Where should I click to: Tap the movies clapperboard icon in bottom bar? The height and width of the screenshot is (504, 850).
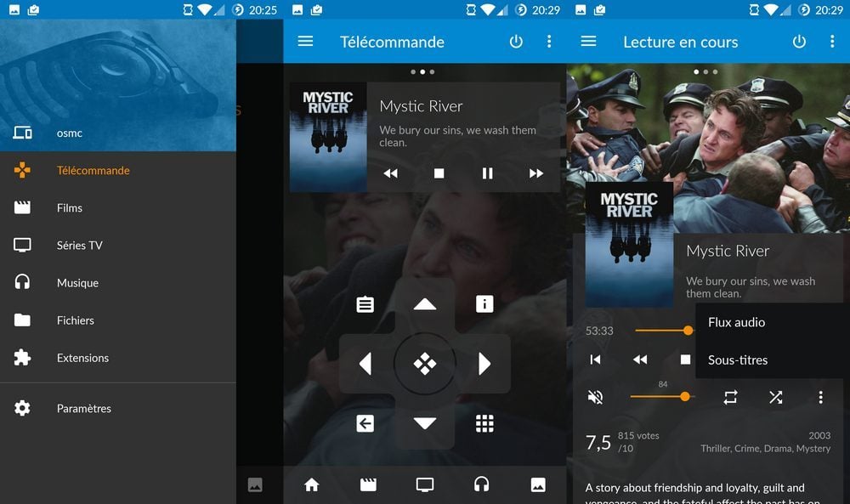[x=368, y=484]
